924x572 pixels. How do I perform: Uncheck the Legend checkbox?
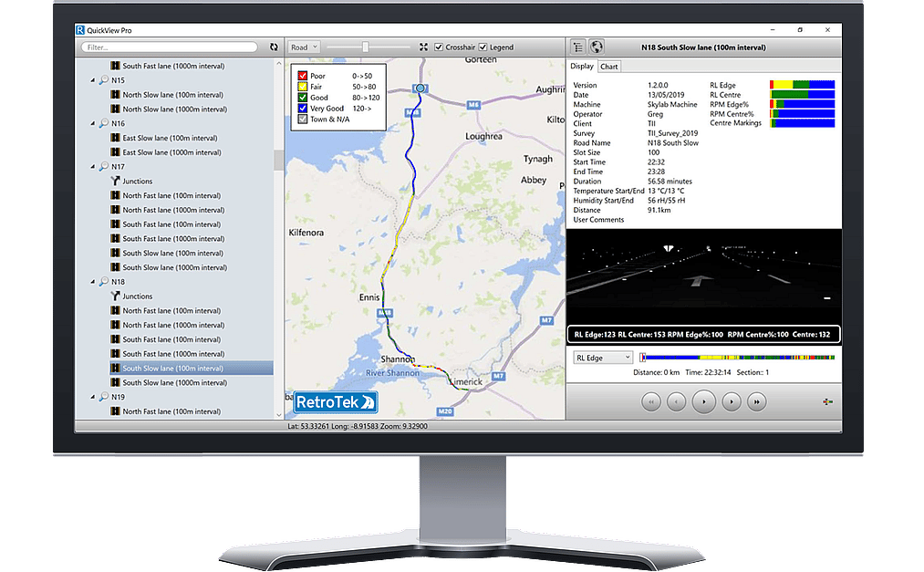click(483, 47)
